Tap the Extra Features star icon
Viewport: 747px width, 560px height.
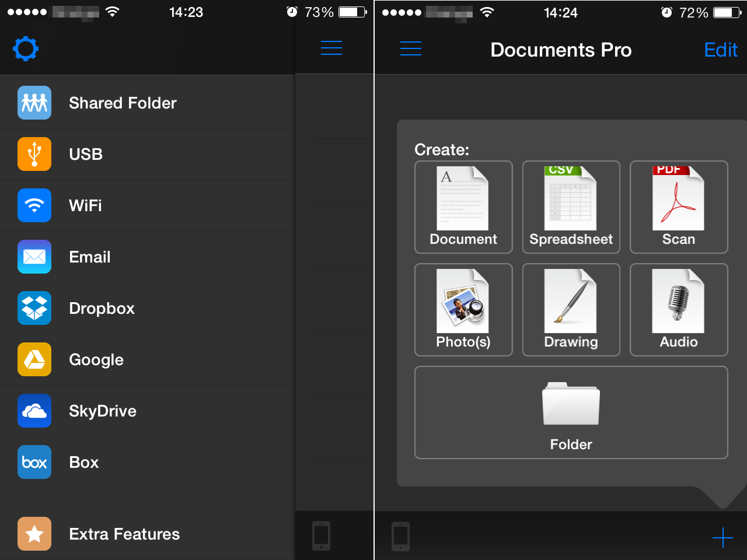[34, 534]
